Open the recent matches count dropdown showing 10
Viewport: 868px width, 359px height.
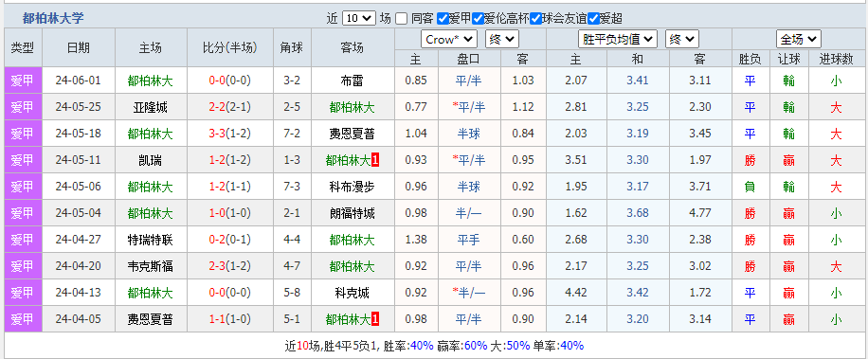359,18
